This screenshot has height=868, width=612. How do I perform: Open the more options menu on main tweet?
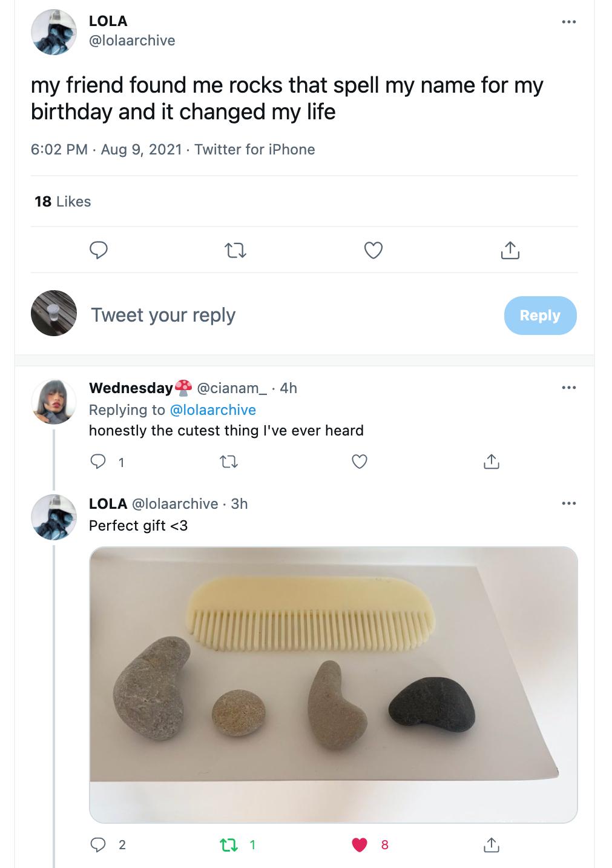pyautogui.click(x=568, y=22)
